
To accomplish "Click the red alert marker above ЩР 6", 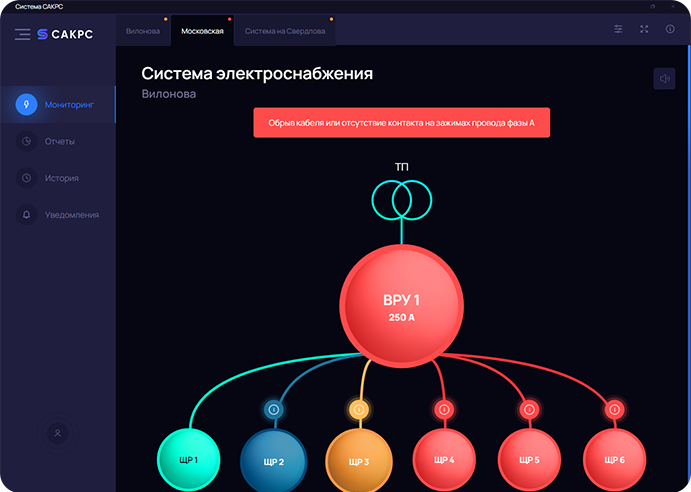I will click(614, 409).
